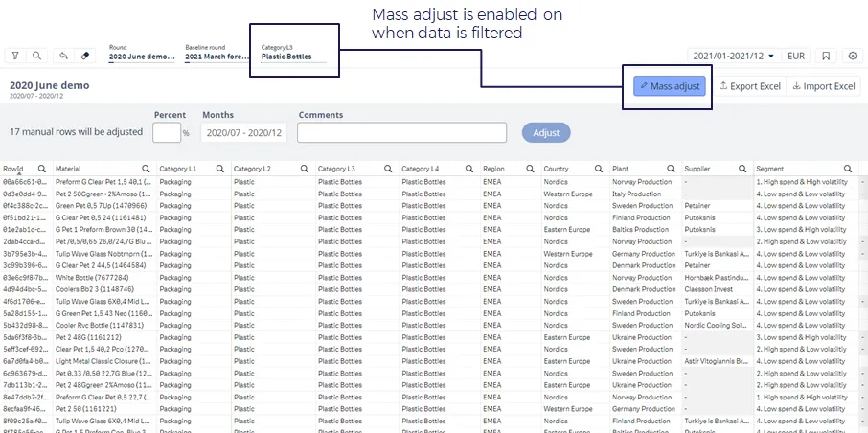The image size is (868, 433).
Task: Click search icon in Supplier column header
Action: coord(742,169)
